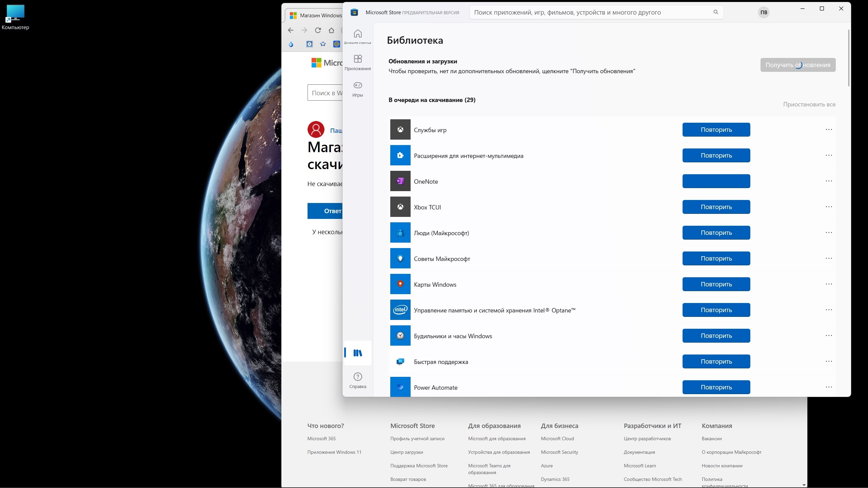Click the Intel Optane app icon

(x=400, y=310)
